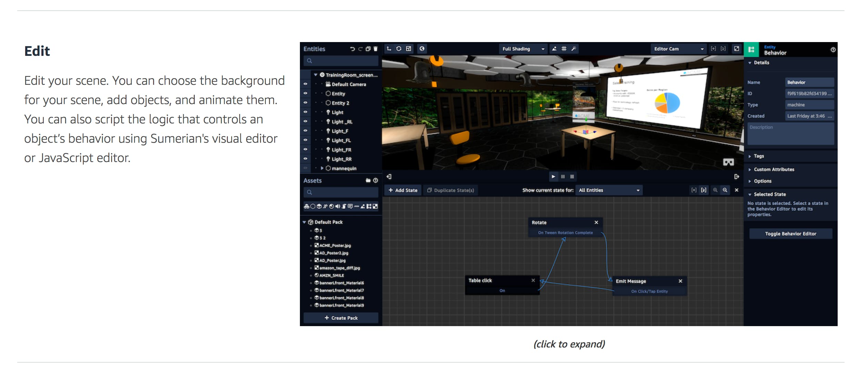Expand the mannequin entity tree node
Viewport: 868px width, 373px height.
click(322, 168)
